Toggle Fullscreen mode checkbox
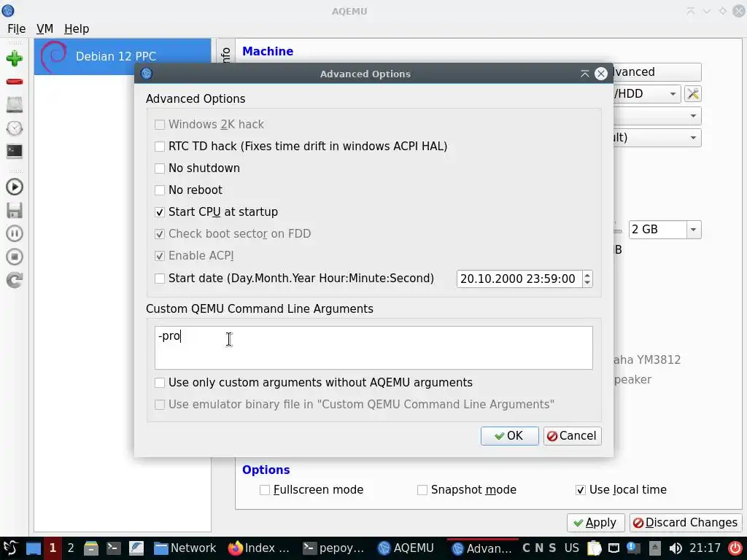 coord(265,489)
